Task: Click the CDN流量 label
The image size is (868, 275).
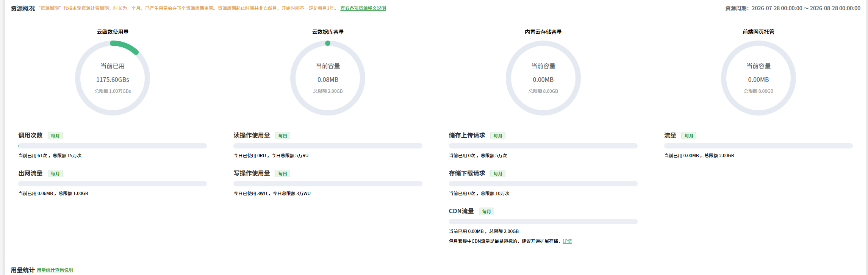Action: coord(461,211)
